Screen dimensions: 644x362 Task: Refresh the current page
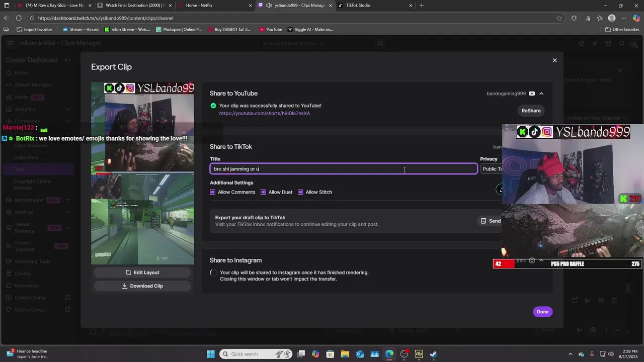click(20, 18)
